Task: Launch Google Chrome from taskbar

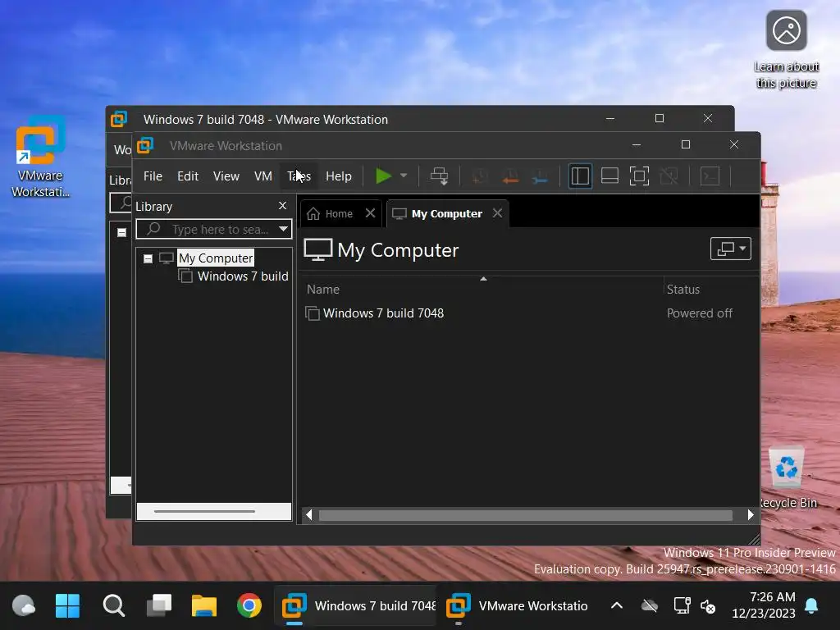Action: [x=249, y=606]
